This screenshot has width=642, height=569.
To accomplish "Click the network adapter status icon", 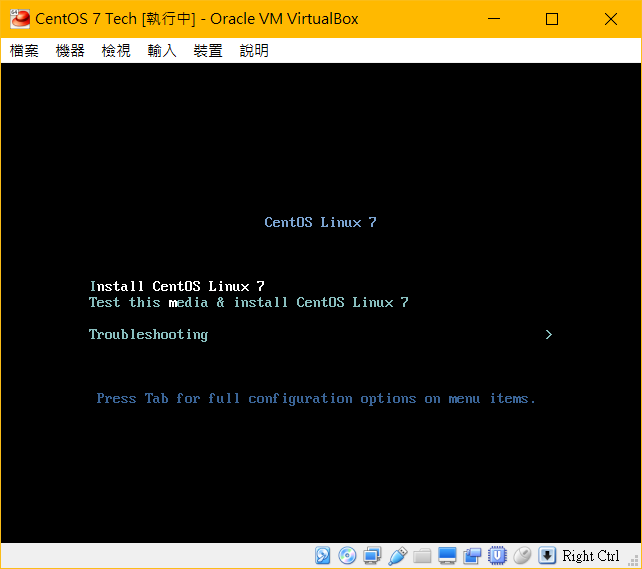I will tap(372, 556).
